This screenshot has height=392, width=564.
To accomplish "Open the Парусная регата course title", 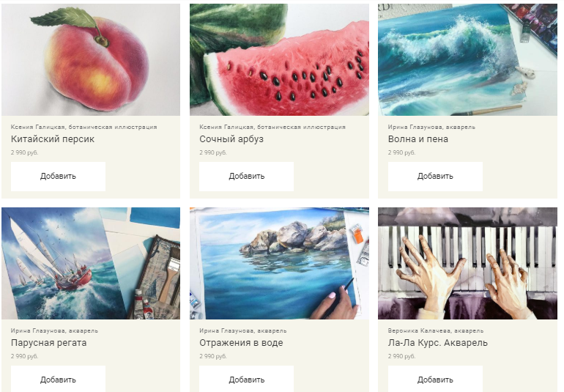I will point(48,343).
